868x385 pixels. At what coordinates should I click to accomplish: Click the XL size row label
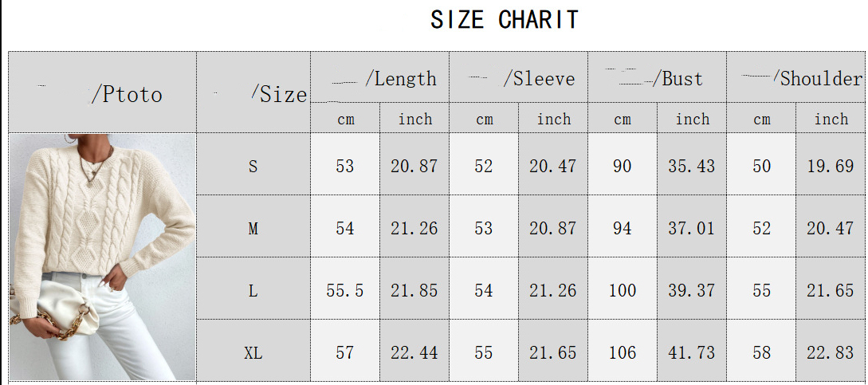coord(253,351)
